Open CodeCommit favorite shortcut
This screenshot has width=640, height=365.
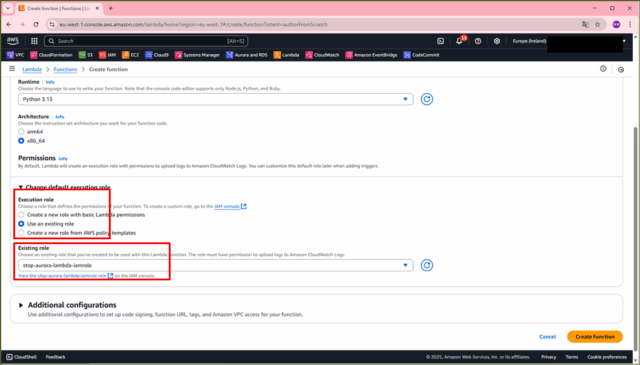coord(421,55)
